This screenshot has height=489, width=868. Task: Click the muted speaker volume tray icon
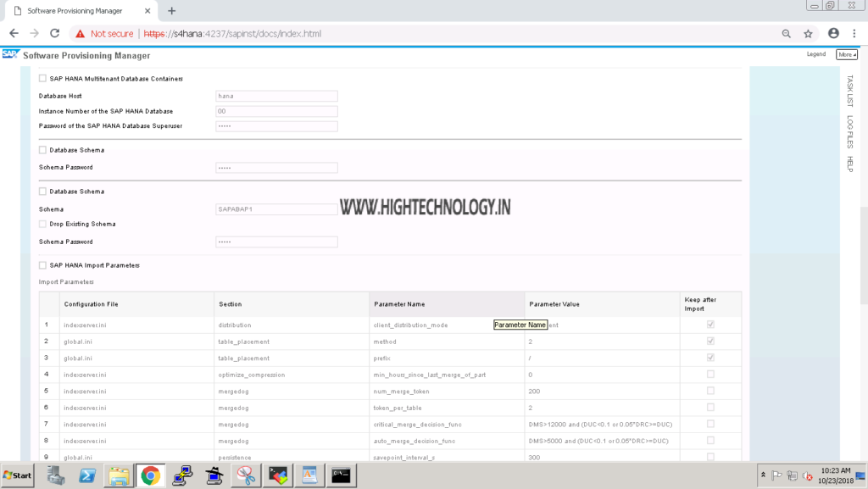[x=808, y=475]
